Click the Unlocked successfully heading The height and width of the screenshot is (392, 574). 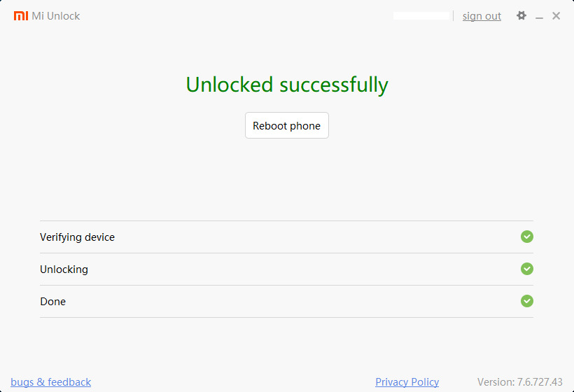(x=287, y=85)
